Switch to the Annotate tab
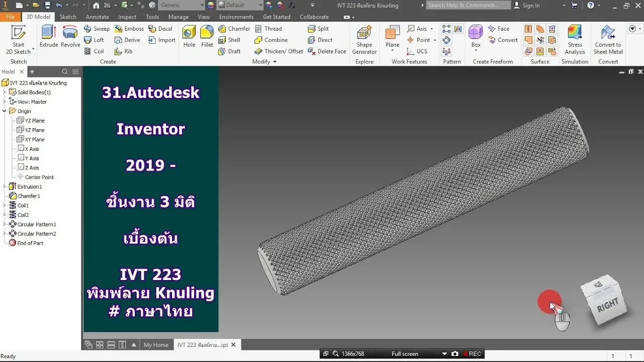Screen dimensions: 644x362 coord(97,17)
